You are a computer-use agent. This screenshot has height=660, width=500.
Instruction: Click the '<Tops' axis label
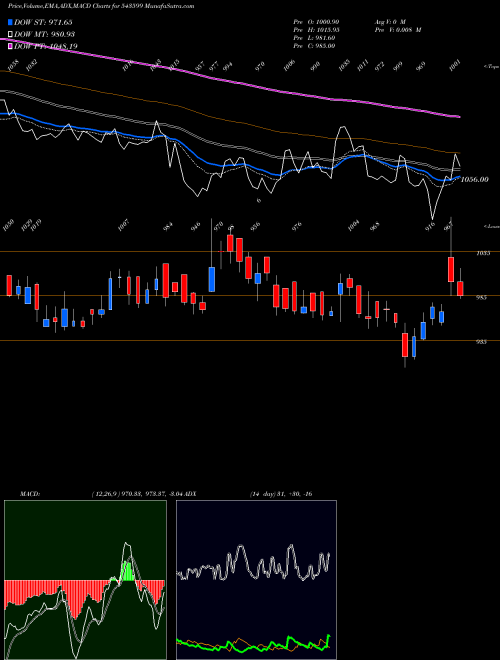point(492,67)
